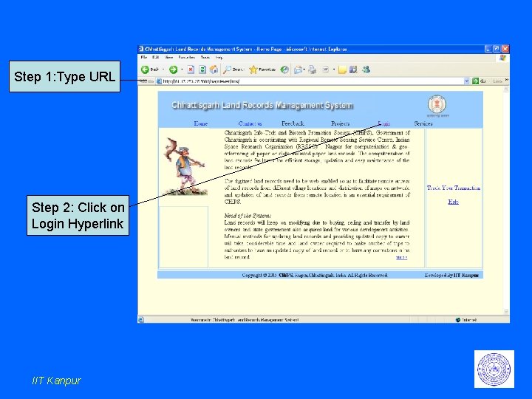
Task: Click the green Forward arrow button
Action: pos(173,69)
